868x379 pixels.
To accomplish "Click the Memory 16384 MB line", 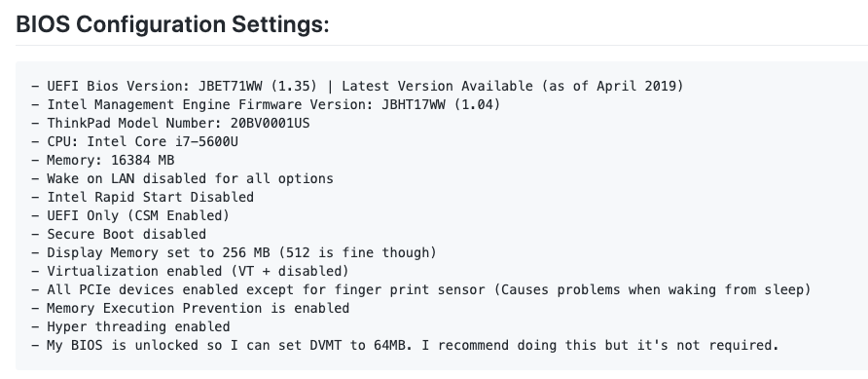I will [102, 160].
